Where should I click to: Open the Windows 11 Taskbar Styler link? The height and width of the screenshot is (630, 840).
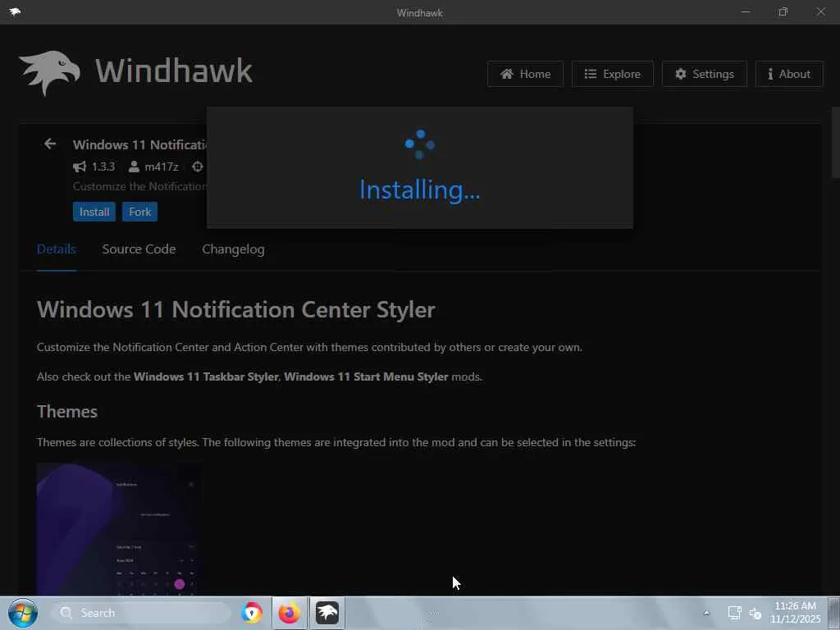click(206, 377)
